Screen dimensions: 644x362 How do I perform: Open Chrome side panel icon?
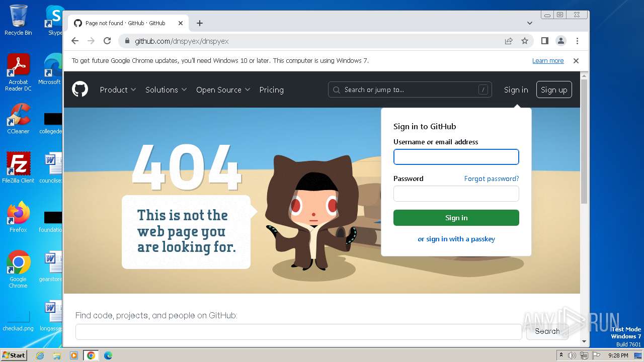pos(544,41)
